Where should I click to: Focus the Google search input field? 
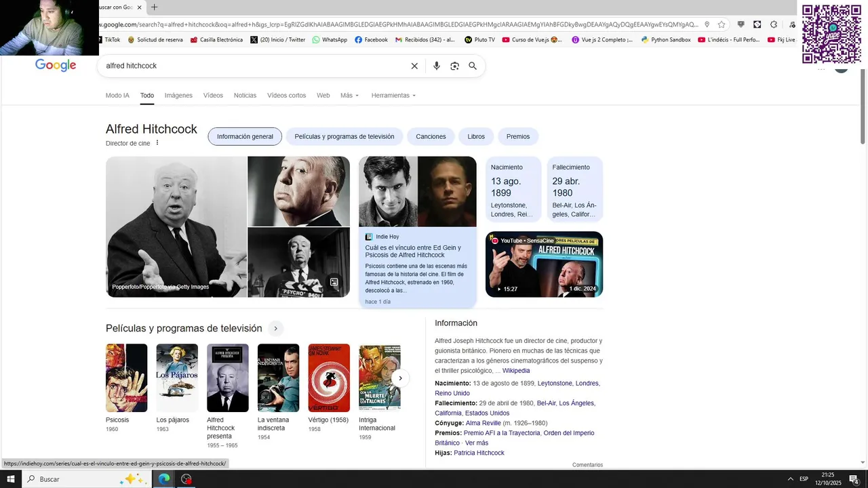[254, 66]
